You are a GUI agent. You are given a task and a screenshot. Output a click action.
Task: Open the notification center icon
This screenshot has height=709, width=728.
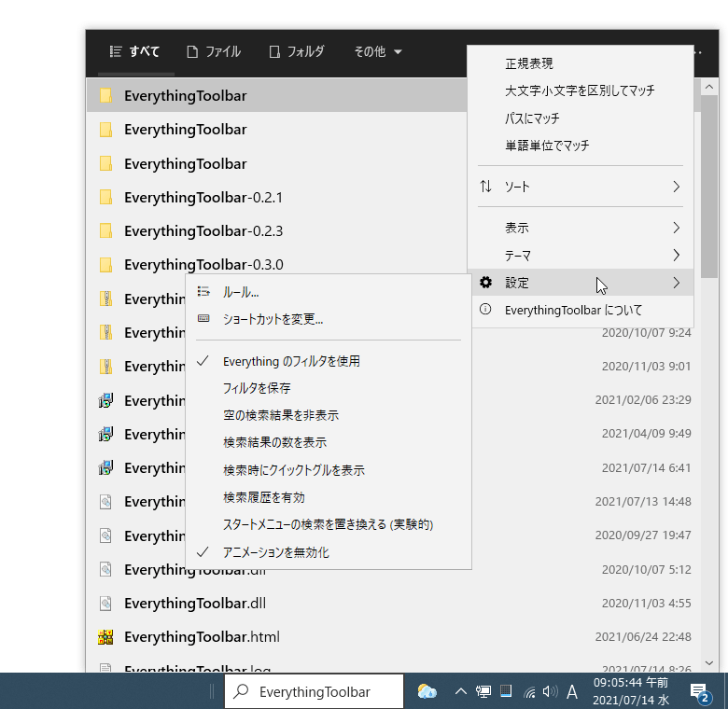700,693
